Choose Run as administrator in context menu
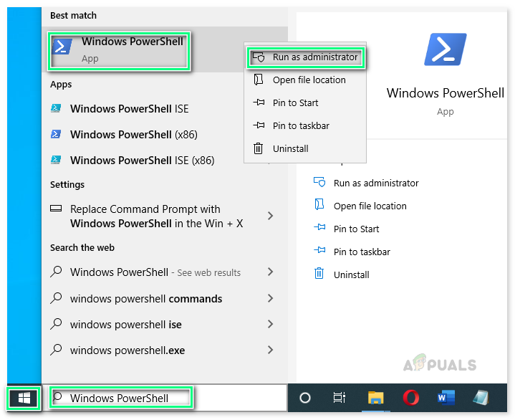Image resolution: width=515 pixels, height=420 pixels. point(306,57)
